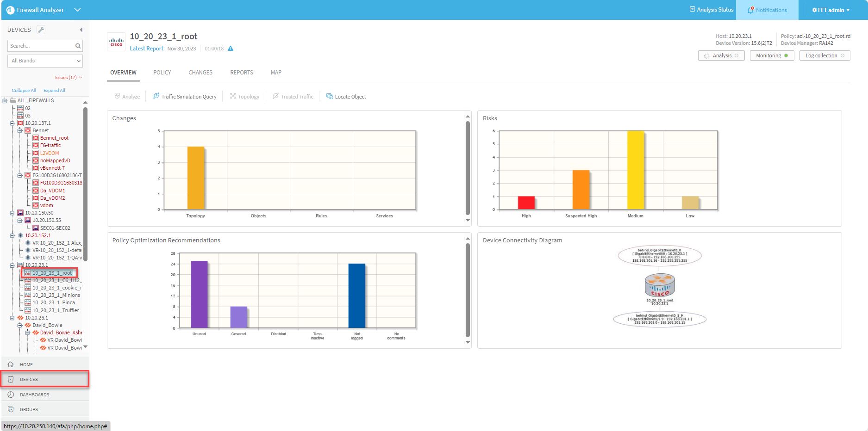Click the Locate Object icon
Viewport: 868px width, 431px height.
[x=329, y=96]
